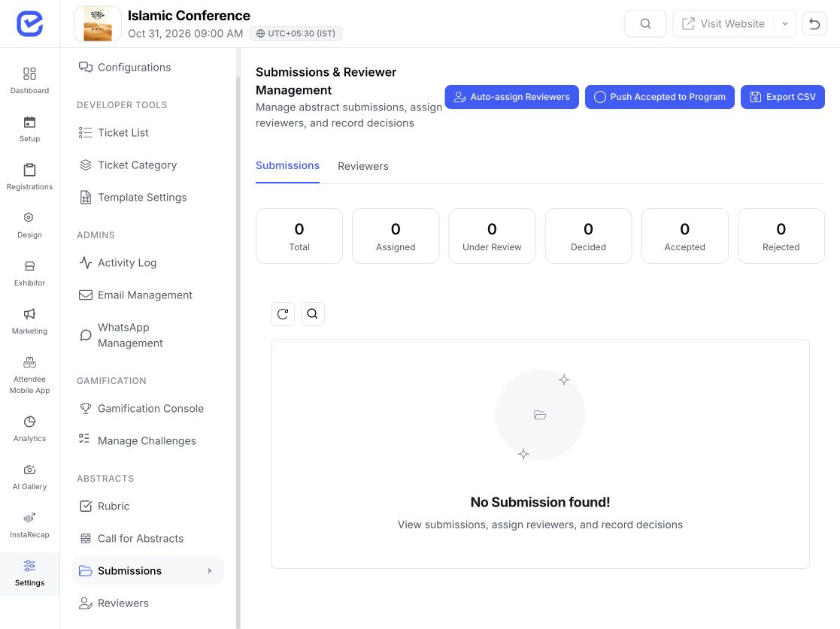Click the Assigned count card
This screenshot has height=629, width=840.
(x=396, y=236)
